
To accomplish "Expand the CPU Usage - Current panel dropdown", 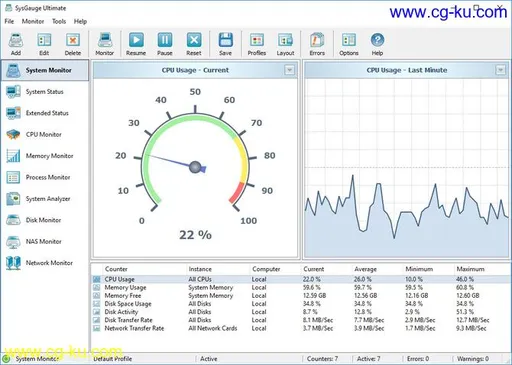I will (289, 70).
